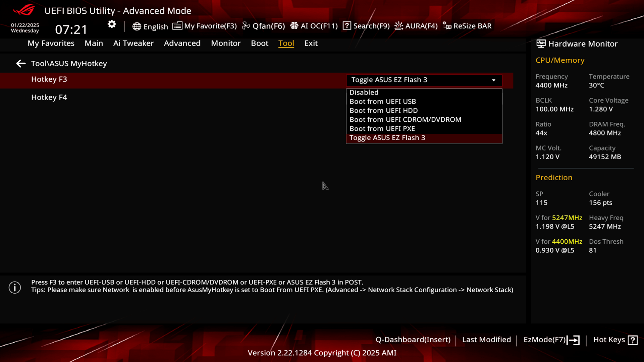Select Boot from UEFI CDROM option
The width and height of the screenshot is (644, 362).
[405, 119]
